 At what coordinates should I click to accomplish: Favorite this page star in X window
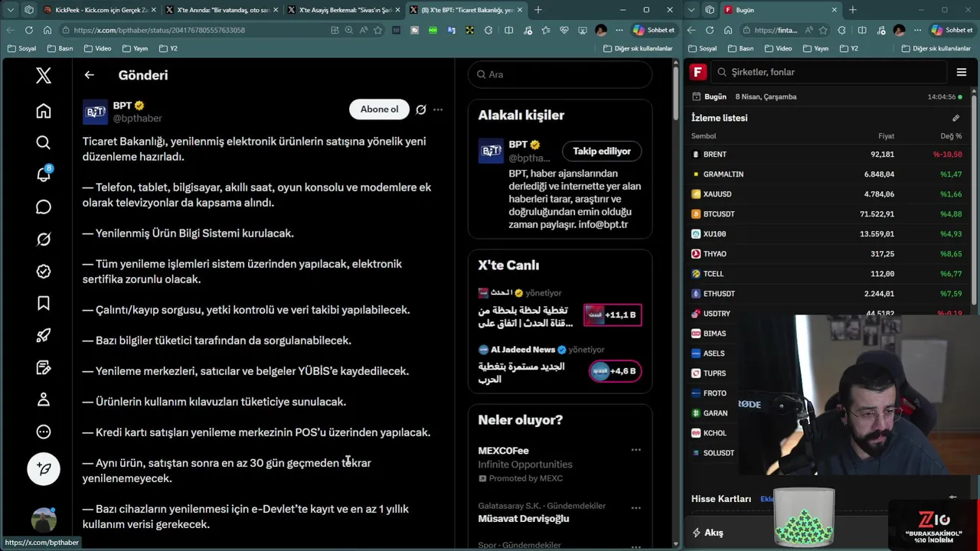point(377,30)
